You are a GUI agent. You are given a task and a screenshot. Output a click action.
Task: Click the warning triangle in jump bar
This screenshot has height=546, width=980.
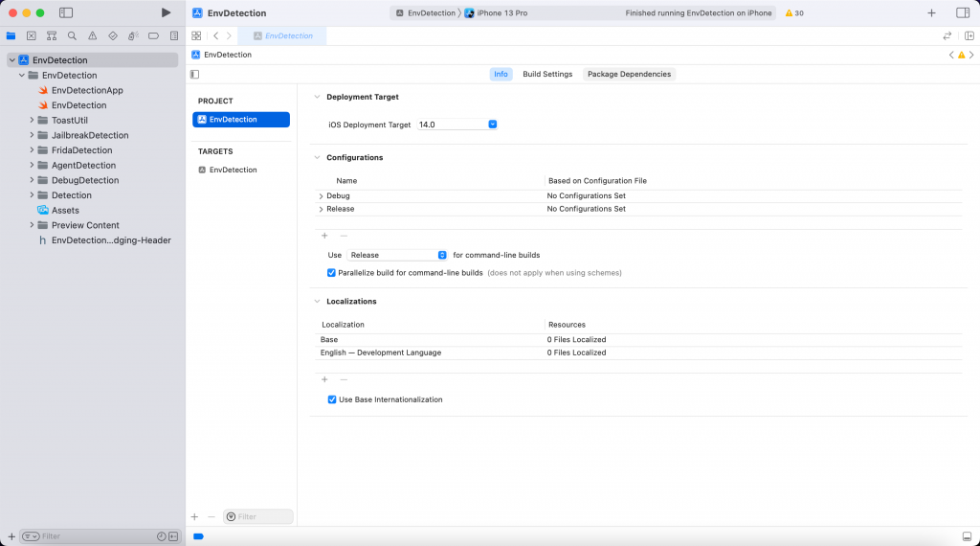[x=961, y=55]
